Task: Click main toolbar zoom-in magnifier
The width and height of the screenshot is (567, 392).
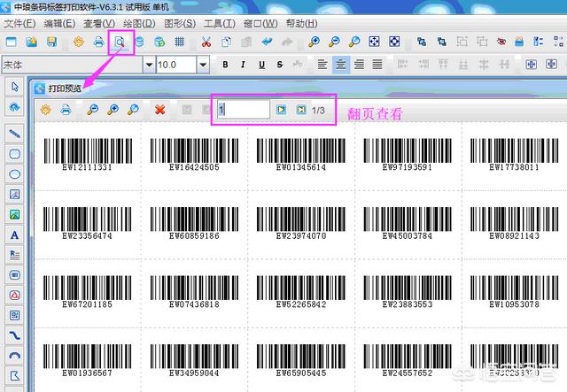Action: click(314, 42)
